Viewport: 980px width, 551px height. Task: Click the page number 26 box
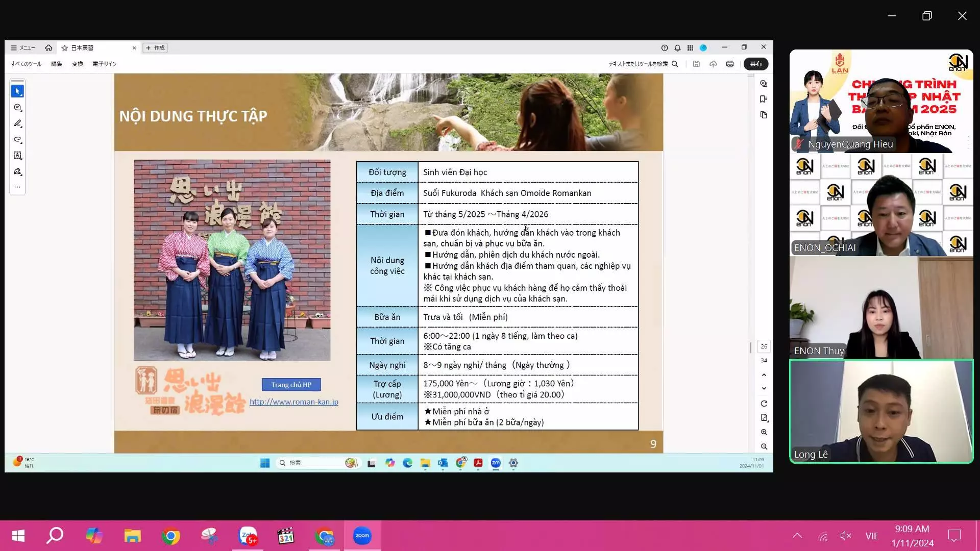click(764, 346)
